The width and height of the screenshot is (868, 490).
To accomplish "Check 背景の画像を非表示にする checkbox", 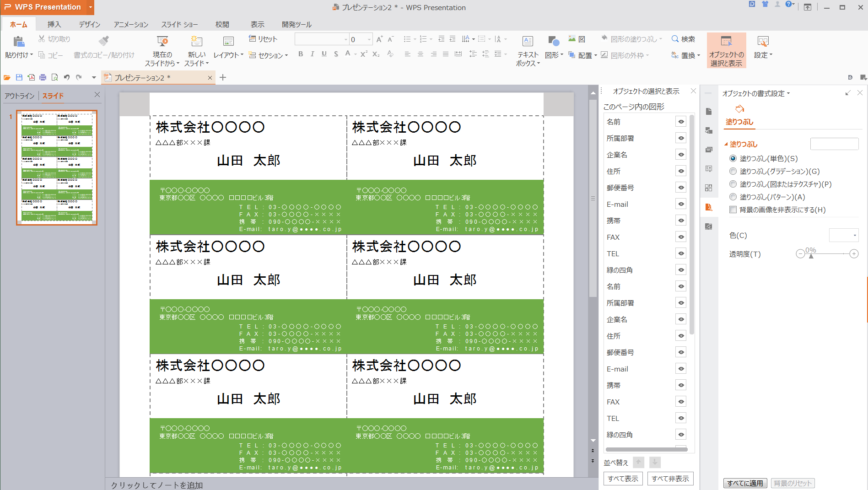I will (x=733, y=210).
